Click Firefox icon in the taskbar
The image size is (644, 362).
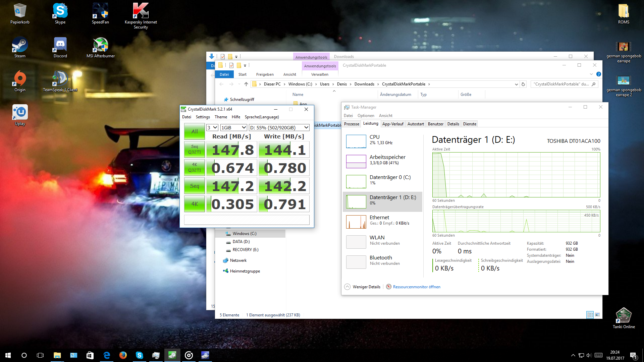pyautogui.click(x=123, y=355)
